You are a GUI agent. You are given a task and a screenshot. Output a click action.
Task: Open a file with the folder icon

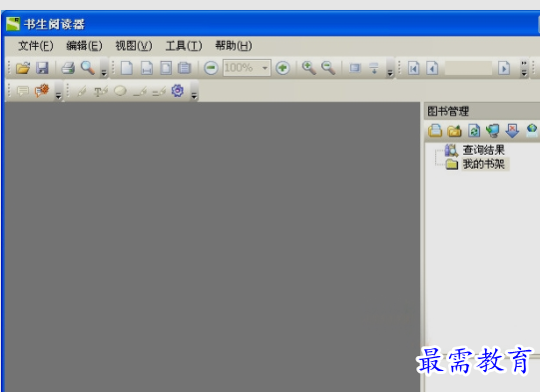click(x=23, y=68)
